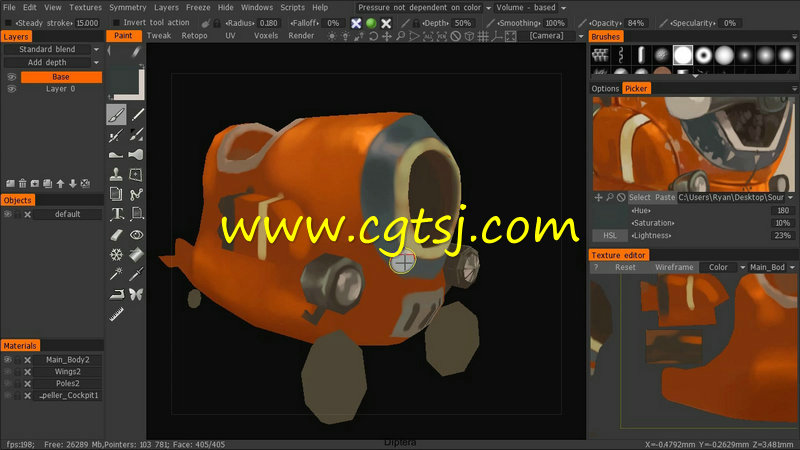Viewport: 800px width, 450px height.
Task: Toggle visibility eye of Base layer
Action: click(x=11, y=77)
